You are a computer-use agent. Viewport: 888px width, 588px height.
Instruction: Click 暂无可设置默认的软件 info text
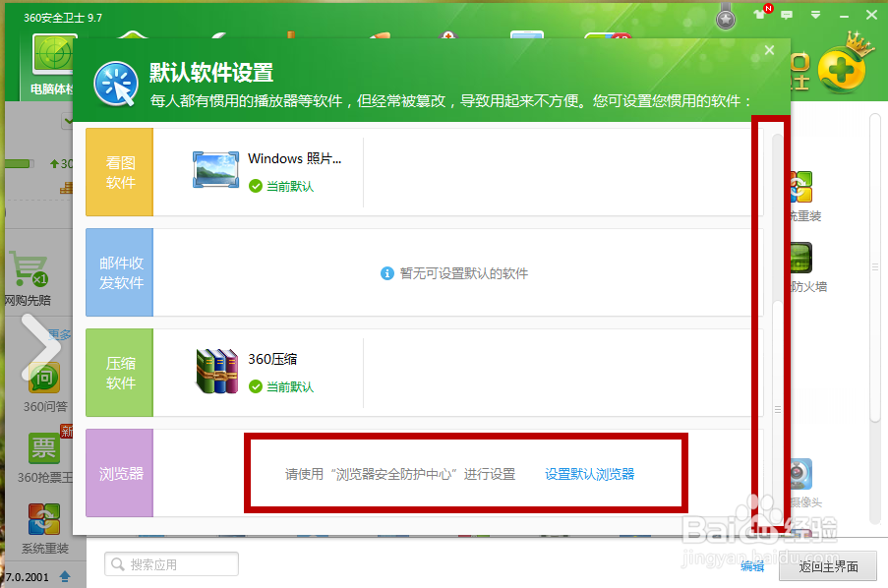click(x=464, y=273)
